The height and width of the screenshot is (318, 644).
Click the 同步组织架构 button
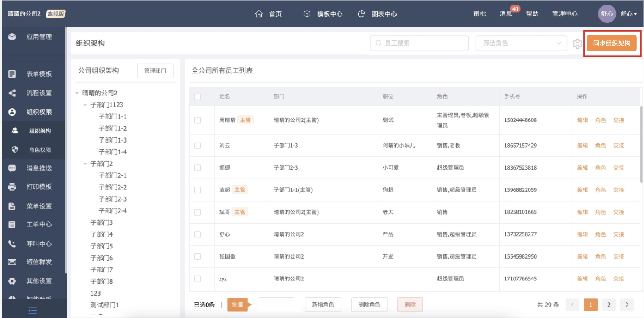[611, 43]
